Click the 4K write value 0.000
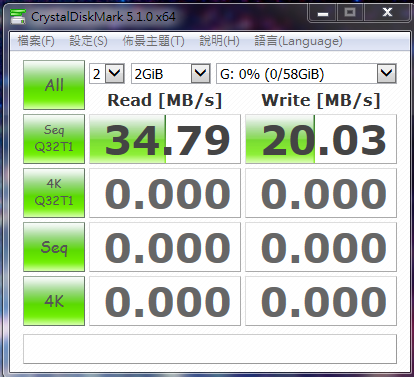 coord(321,301)
